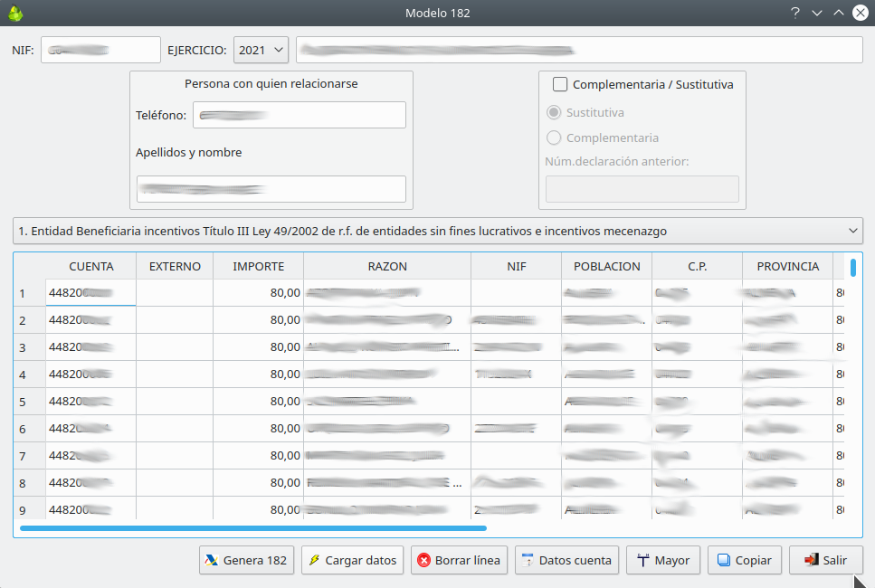Screen dimensions: 875x588
Task: Select table row number 9 header
Action: pos(30,508)
